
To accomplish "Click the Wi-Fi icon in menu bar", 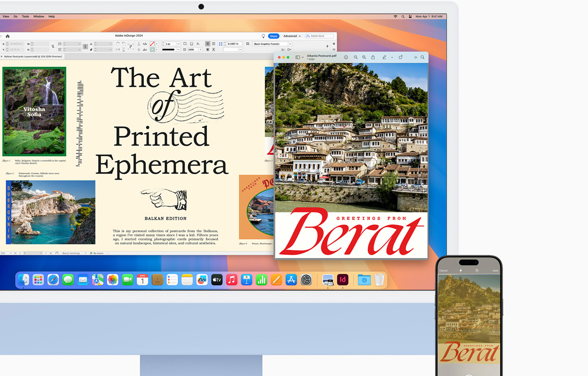I will [x=395, y=16].
